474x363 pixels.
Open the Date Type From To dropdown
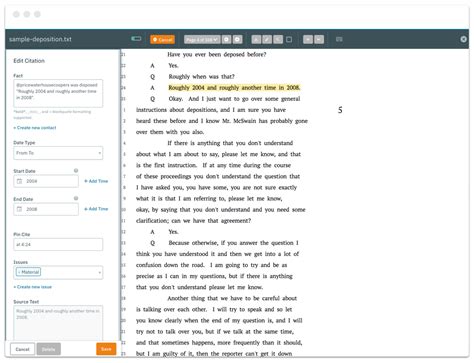tap(58, 153)
